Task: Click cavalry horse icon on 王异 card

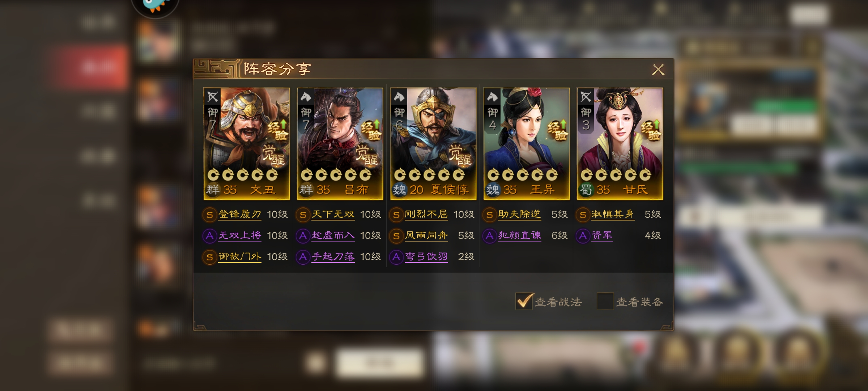Action: [x=493, y=97]
